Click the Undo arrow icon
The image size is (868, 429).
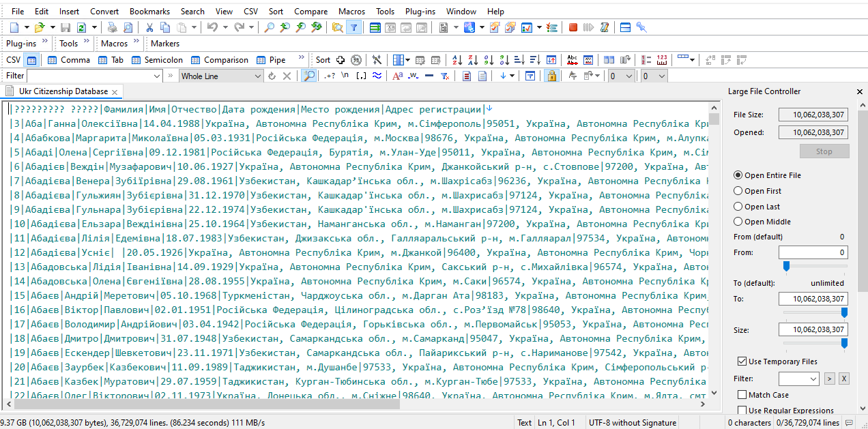(212, 27)
